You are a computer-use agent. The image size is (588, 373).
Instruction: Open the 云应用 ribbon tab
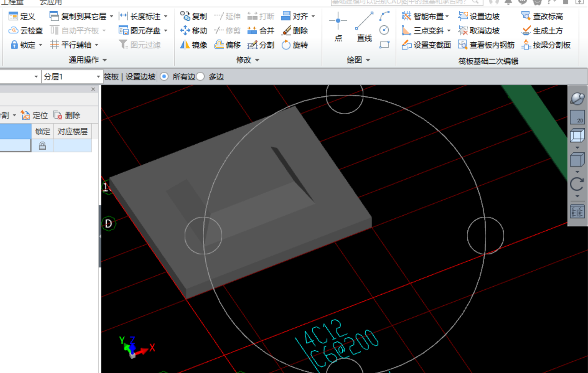tap(51, 2)
